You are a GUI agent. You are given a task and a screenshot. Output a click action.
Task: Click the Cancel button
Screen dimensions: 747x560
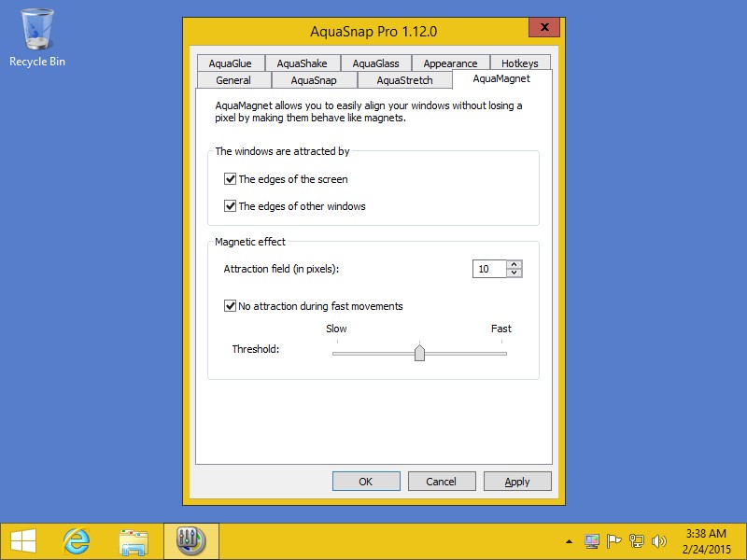(441, 482)
